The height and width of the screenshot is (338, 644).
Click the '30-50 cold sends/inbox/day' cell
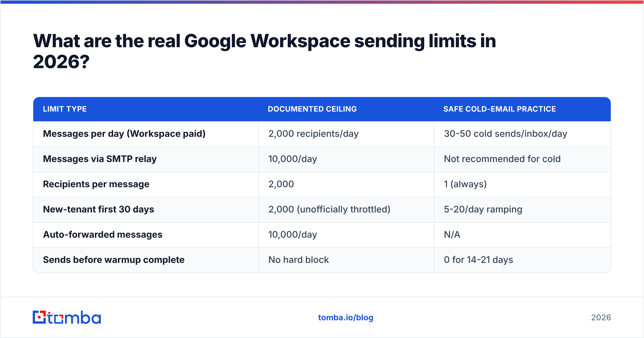click(x=522, y=134)
